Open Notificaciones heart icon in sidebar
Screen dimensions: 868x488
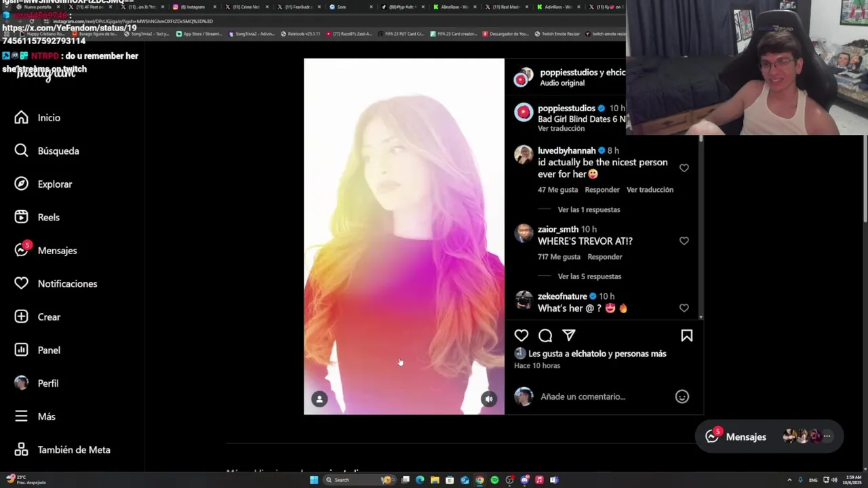[x=22, y=283]
